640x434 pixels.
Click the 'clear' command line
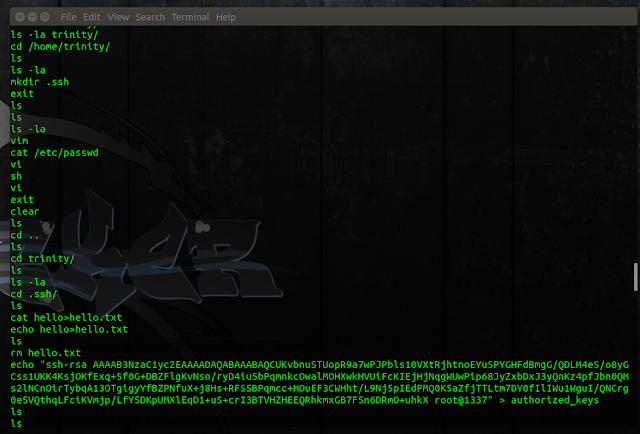(25, 211)
